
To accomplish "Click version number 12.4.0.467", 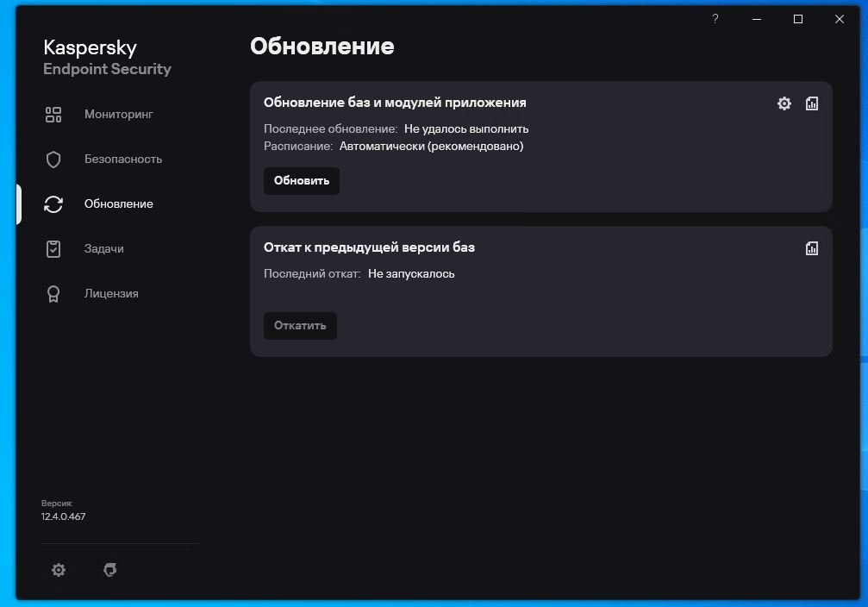I will point(63,516).
